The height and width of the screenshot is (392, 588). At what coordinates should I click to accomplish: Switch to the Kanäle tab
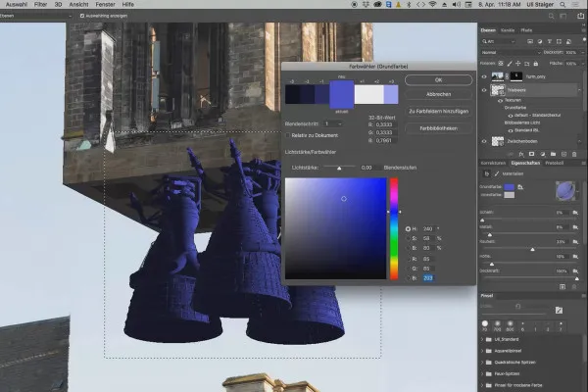[x=508, y=30]
